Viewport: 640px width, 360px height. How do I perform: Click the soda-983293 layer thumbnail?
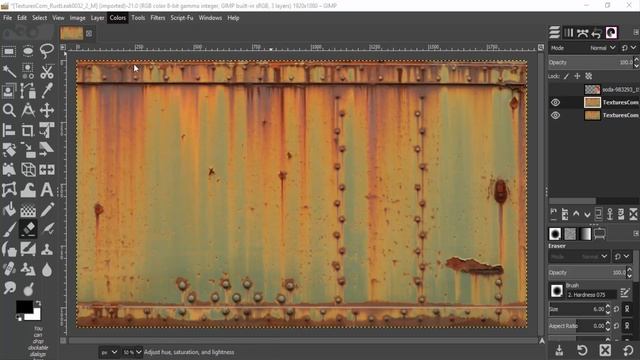pos(592,89)
